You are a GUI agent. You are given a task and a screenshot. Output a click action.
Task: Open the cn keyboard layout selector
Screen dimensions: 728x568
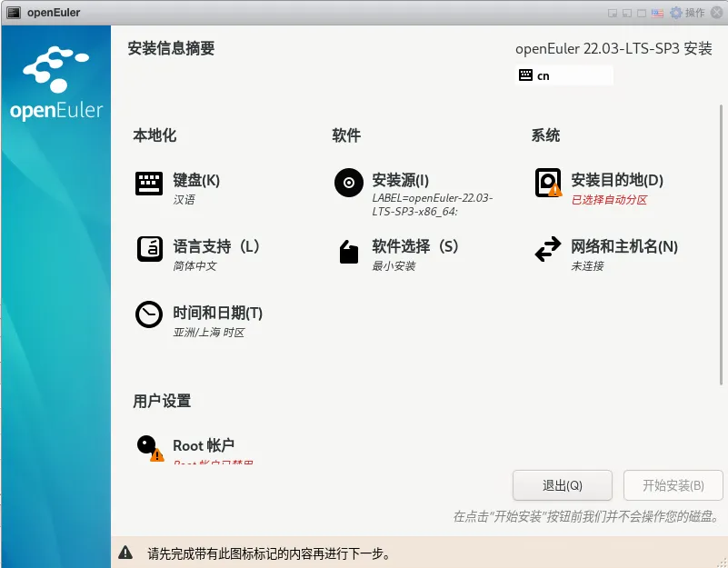(563, 75)
